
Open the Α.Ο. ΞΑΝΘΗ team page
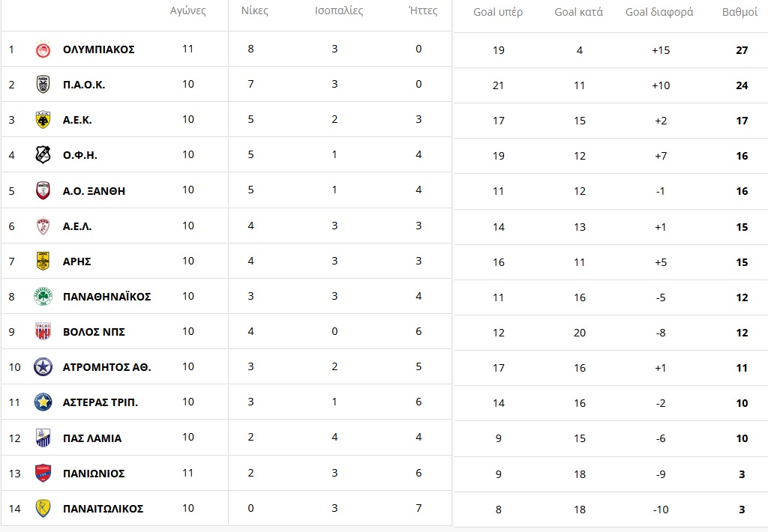point(94,191)
